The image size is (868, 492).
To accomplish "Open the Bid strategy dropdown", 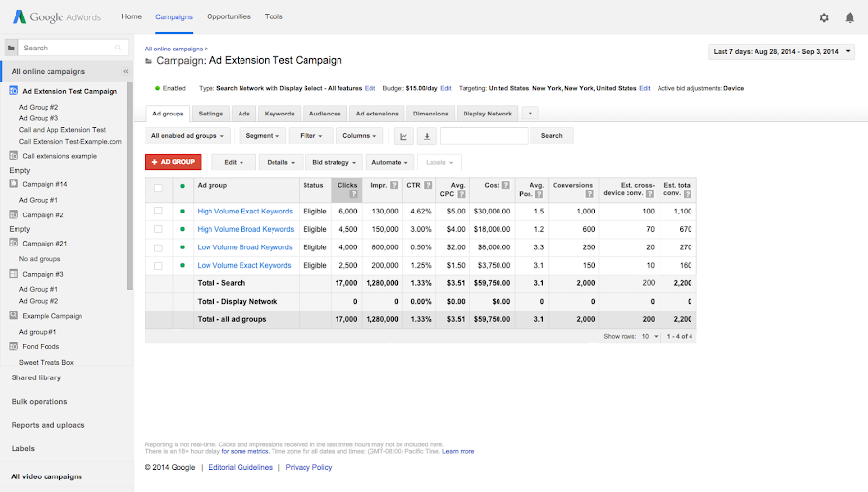I will [335, 162].
